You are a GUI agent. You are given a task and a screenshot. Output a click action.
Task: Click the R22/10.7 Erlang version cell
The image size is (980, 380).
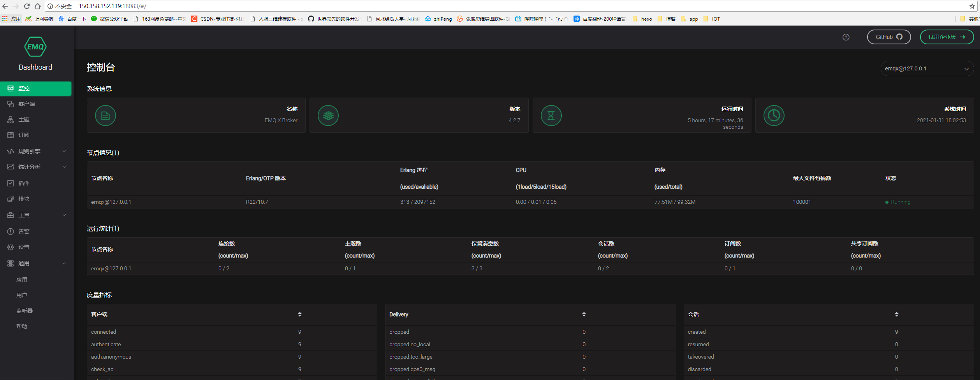[x=257, y=202]
